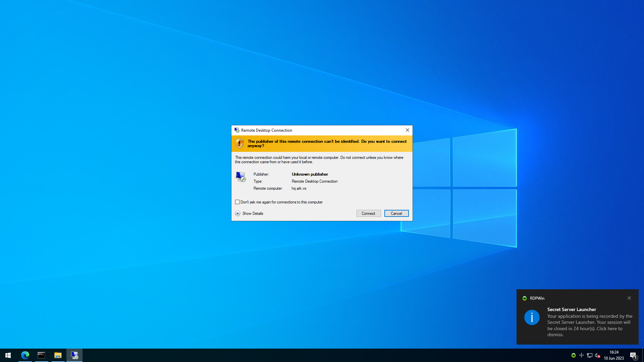The image size is (644, 362).
Task: Expand Show Details chevron
Action: (237, 214)
